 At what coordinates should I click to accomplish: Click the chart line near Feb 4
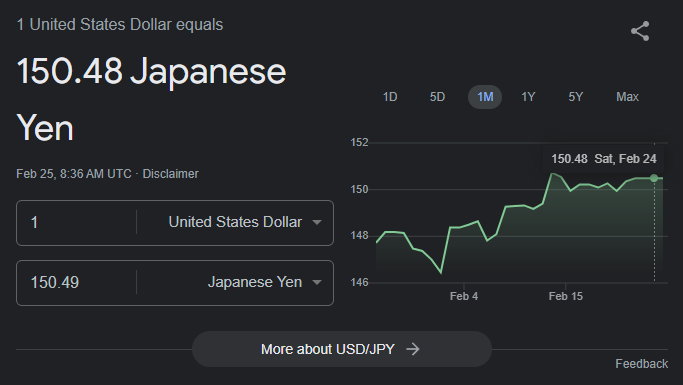point(463,226)
